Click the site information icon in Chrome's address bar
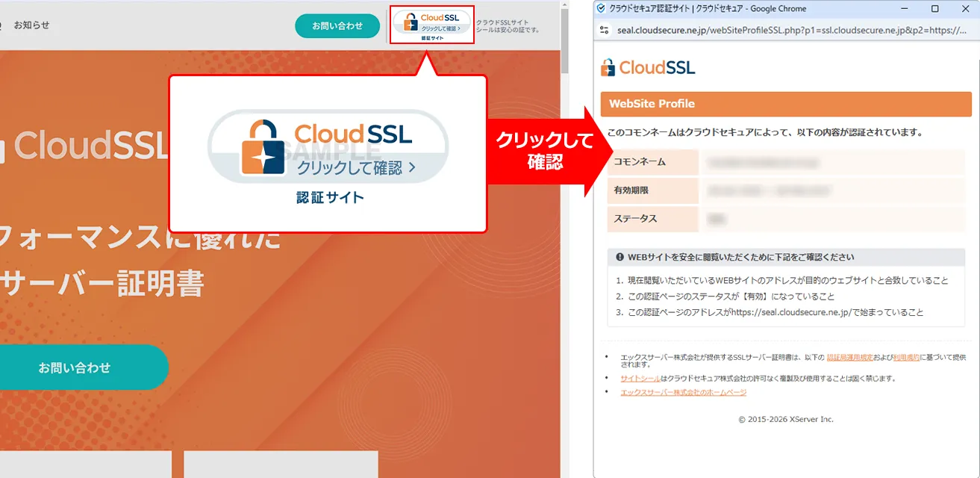The width and height of the screenshot is (980, 478). (x=602, y=31)
